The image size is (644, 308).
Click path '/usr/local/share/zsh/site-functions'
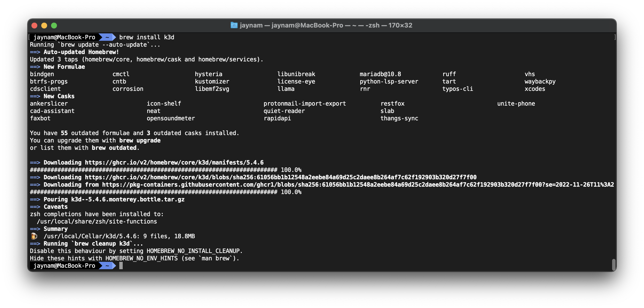click(97, 222)
